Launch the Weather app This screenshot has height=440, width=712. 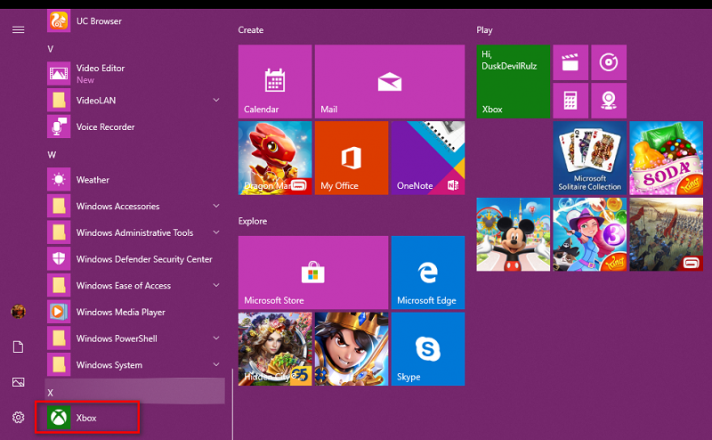(135, 180)
